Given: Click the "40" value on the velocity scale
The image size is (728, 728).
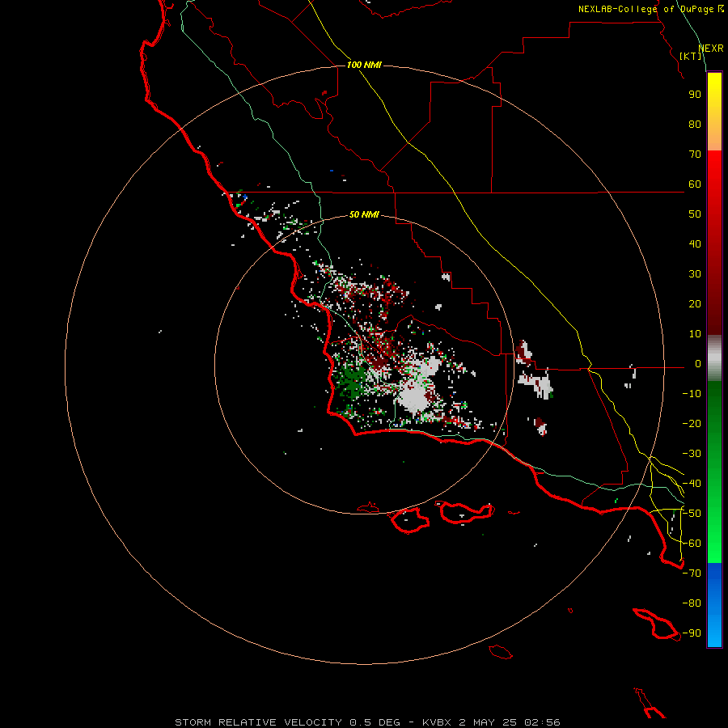Looking at the screenshot, I should 695,244.
